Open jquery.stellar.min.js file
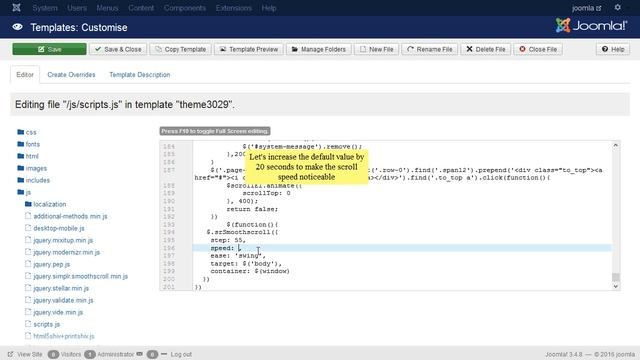 (61, 288)
